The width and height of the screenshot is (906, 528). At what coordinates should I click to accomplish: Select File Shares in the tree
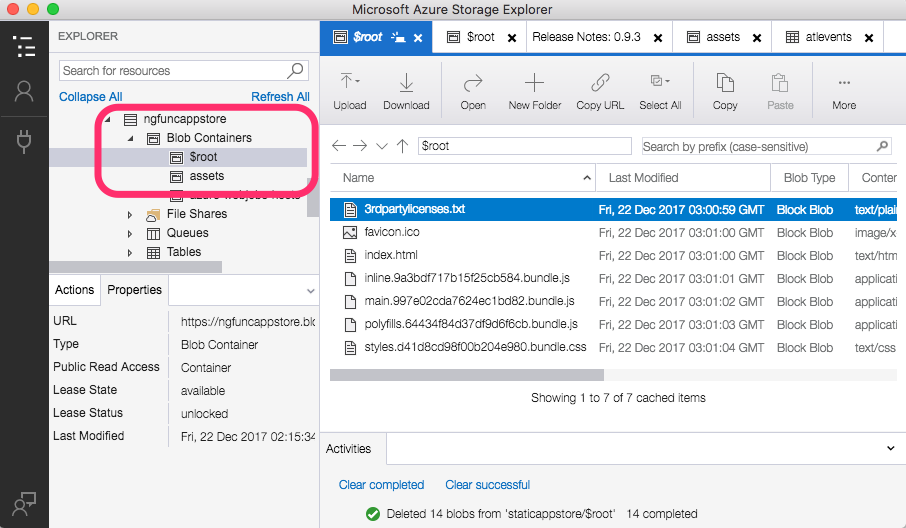tap(196, 214)
